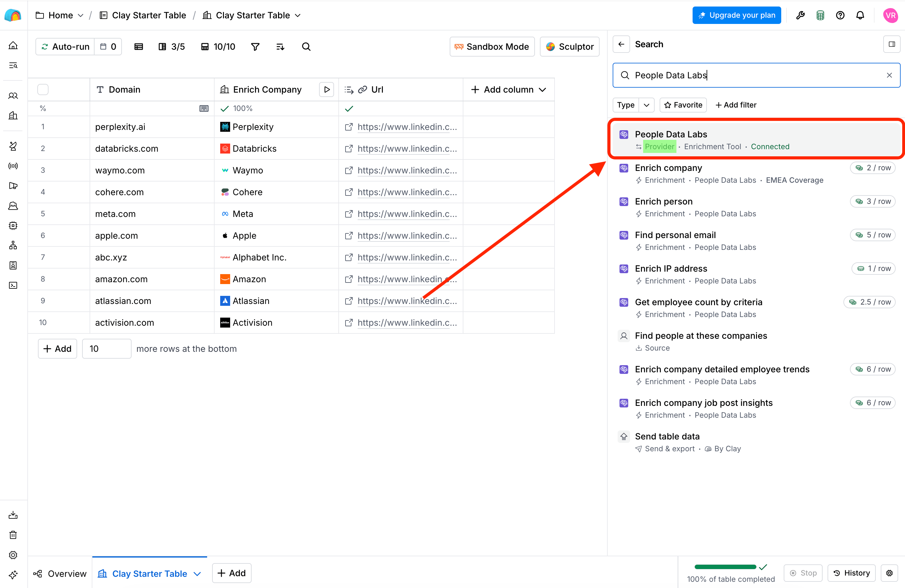Image resolution: width=905 pixels, height=588 pixels.
Task: Choose Enrich IP address enrichment
Action: click(x=756, y=274)
